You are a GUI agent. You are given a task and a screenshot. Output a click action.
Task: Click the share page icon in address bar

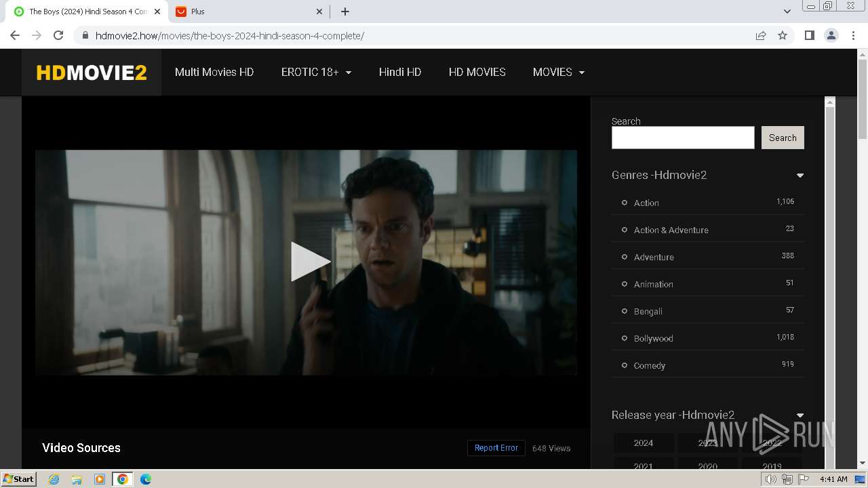pos(761,35)
